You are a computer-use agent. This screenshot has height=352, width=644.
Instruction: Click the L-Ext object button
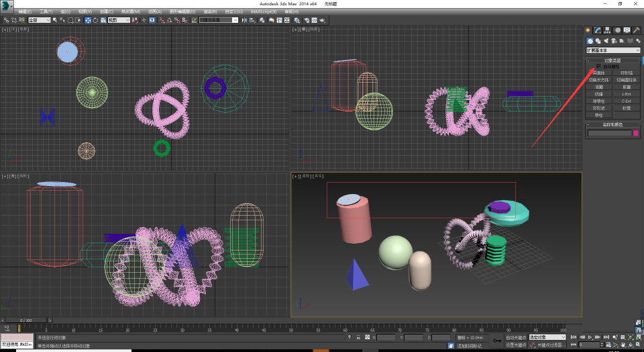627,93
